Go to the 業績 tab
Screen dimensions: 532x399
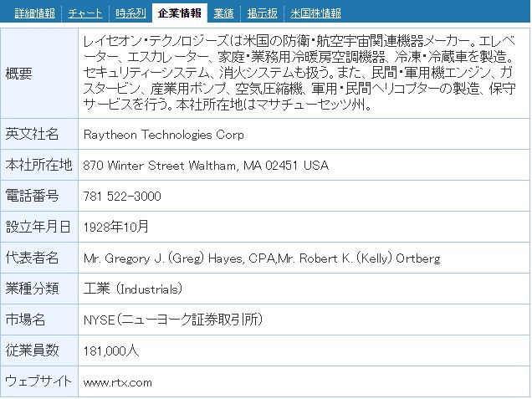coord(223,13)
